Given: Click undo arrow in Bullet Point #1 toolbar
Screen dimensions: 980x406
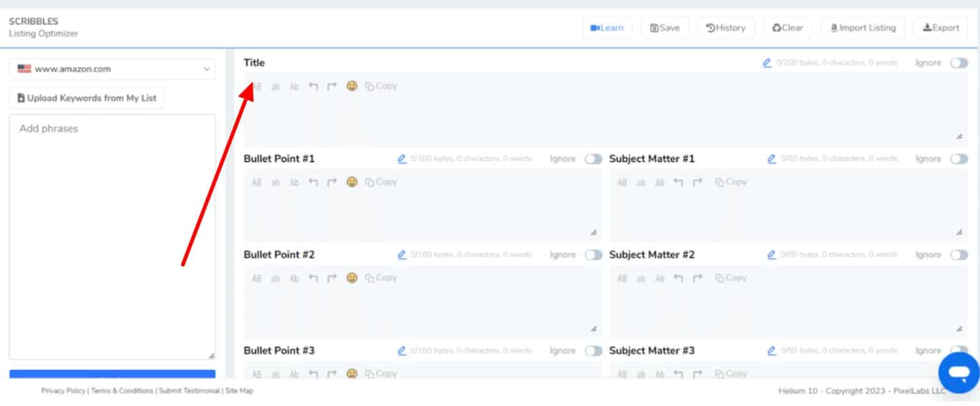Looking at the screenshot, I should pos(313,182).
